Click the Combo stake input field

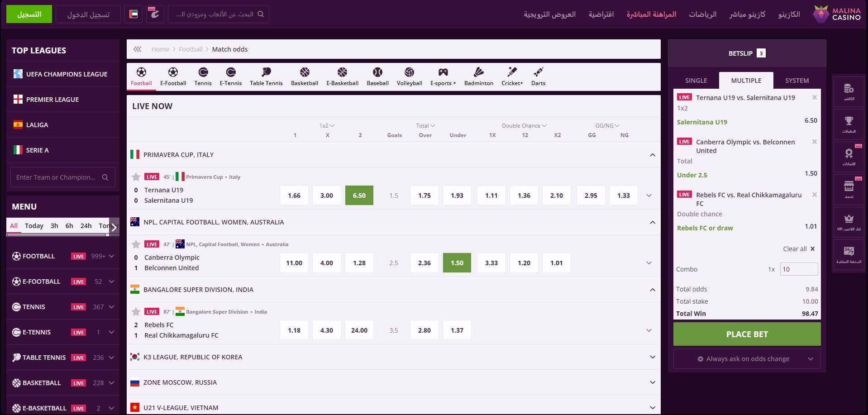[799, 269]
